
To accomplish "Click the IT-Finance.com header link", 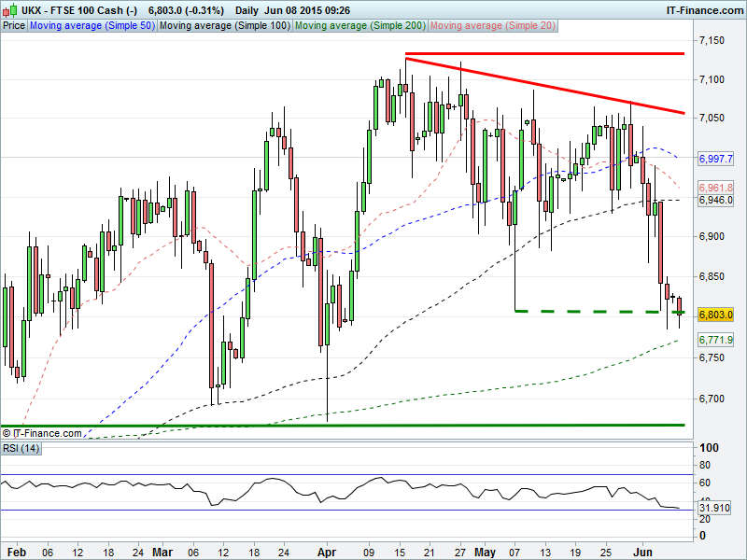I will point(705,10).
